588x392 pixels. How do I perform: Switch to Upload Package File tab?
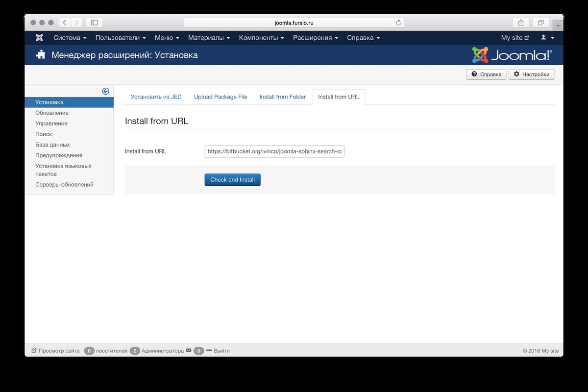coord(220,97)
